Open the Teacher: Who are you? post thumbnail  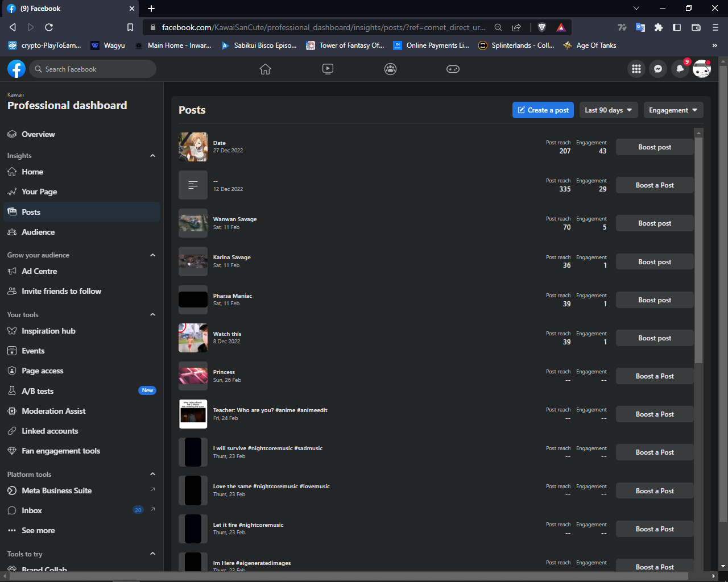[193, 414]
